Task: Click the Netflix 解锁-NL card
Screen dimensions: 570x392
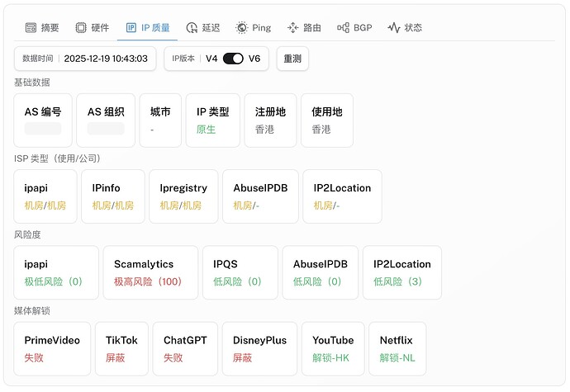Action: tap(397, 349)
